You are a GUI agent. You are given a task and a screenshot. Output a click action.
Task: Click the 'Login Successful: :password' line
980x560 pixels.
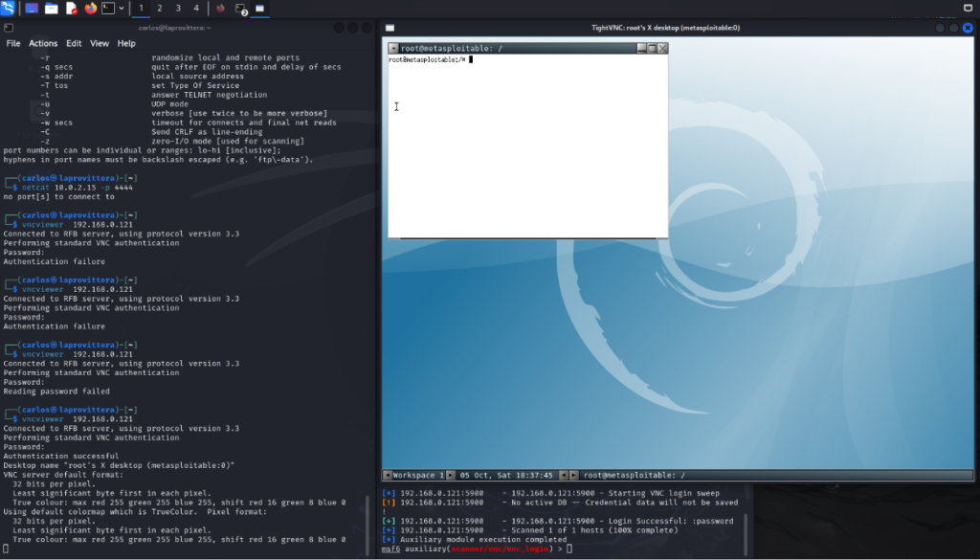[558, 521]
